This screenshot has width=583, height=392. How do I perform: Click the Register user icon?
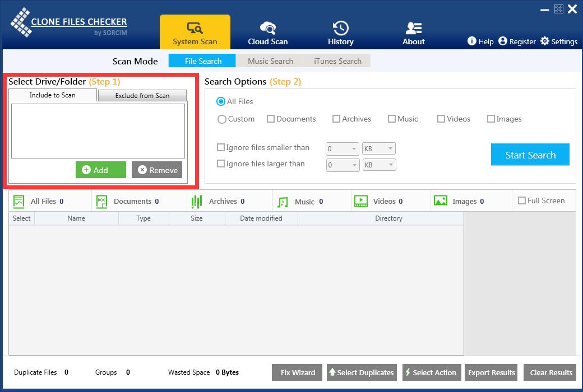502,41
